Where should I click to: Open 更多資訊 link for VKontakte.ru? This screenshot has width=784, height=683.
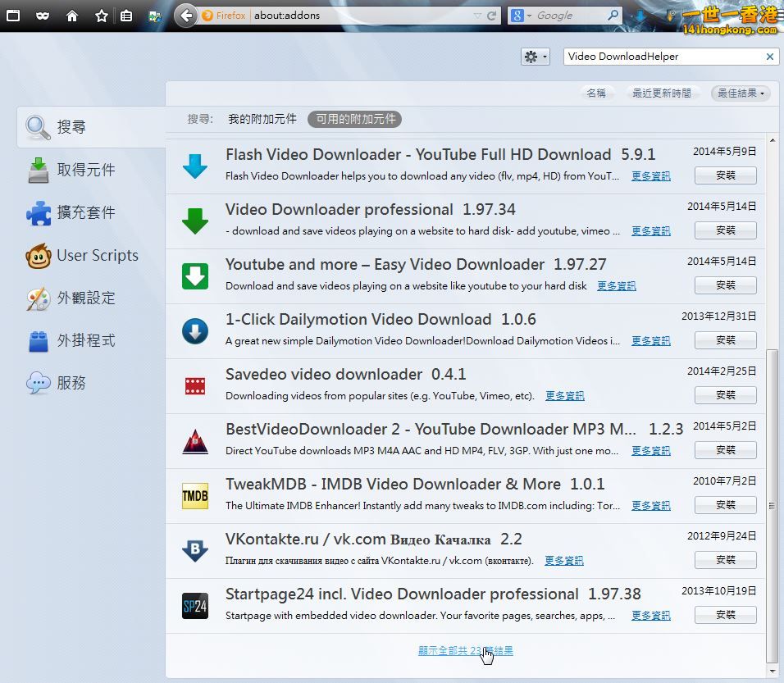(x=564, y=561)
